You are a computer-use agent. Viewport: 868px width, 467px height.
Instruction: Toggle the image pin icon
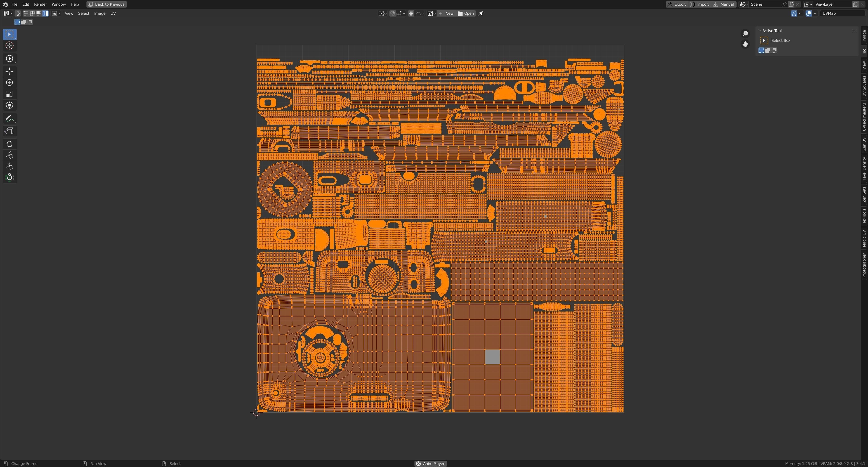pos(481,14)
